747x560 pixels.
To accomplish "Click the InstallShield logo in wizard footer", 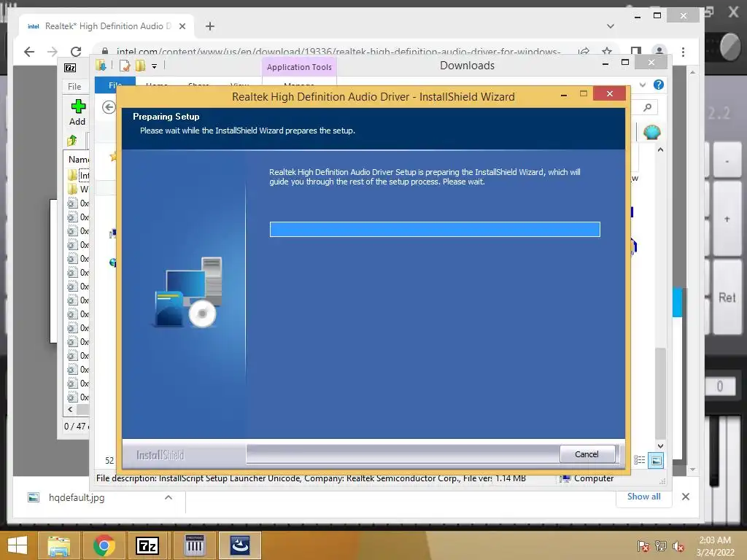I will pyautogui.click(x=160, y=455).
